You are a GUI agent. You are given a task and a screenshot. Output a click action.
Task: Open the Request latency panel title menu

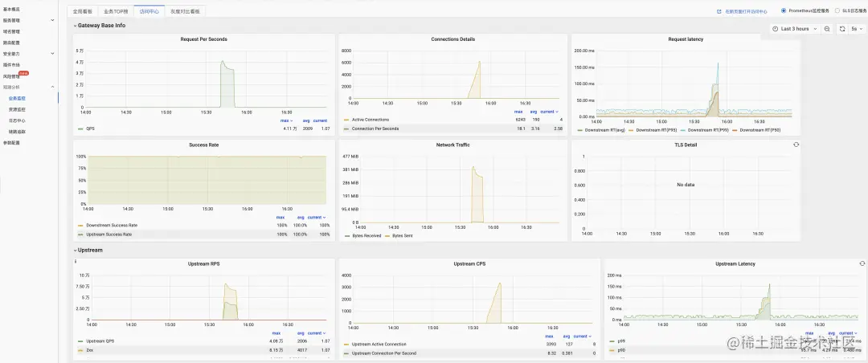(x=686, y=39)
